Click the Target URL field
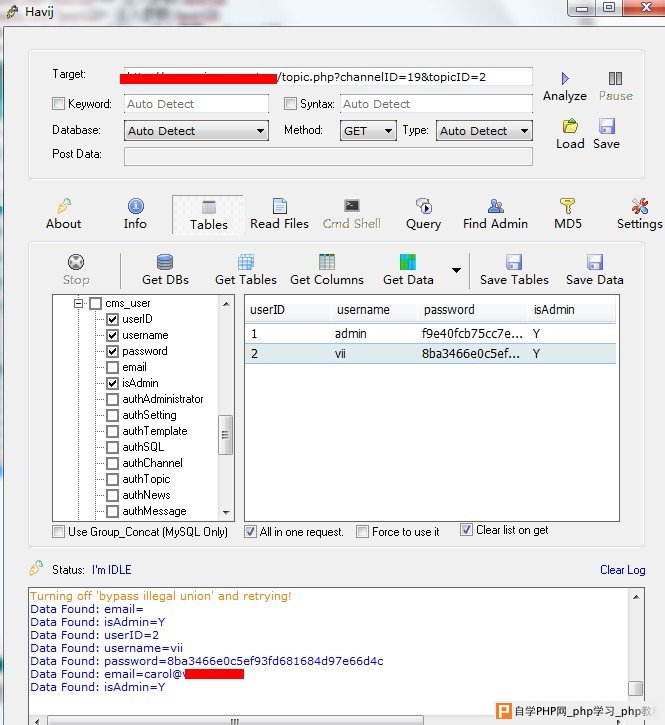665x725 pixels. (x=328, y=77)
